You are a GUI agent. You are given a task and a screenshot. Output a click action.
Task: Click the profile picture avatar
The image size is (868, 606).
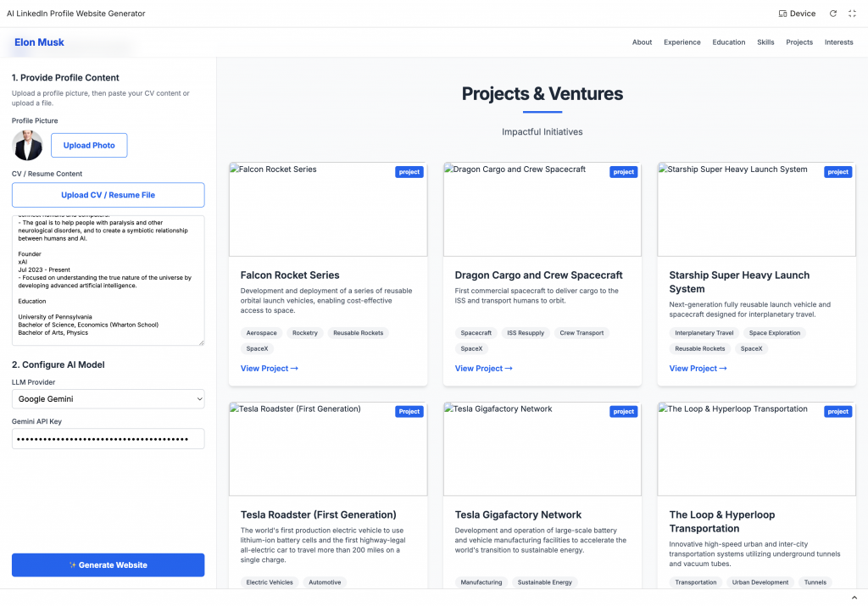pos(27,146)
